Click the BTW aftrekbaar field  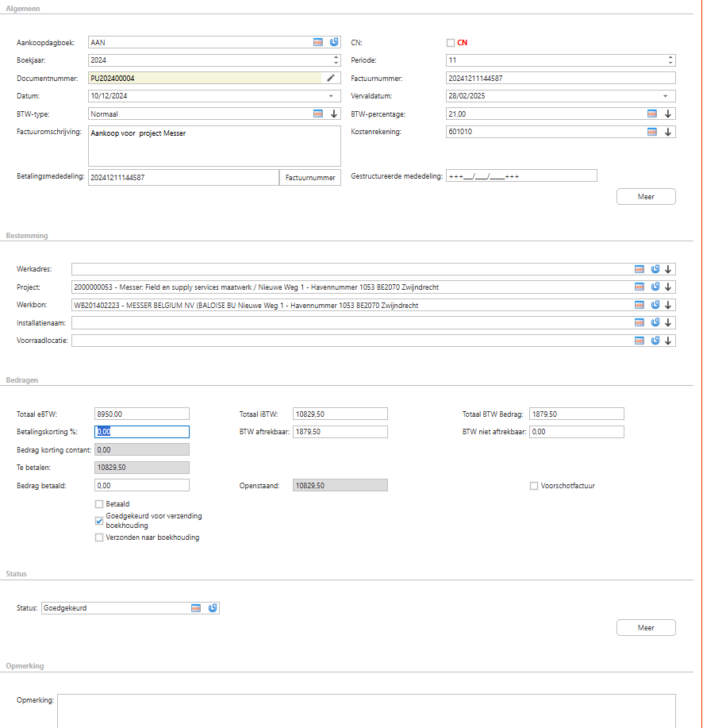[340, 432]
